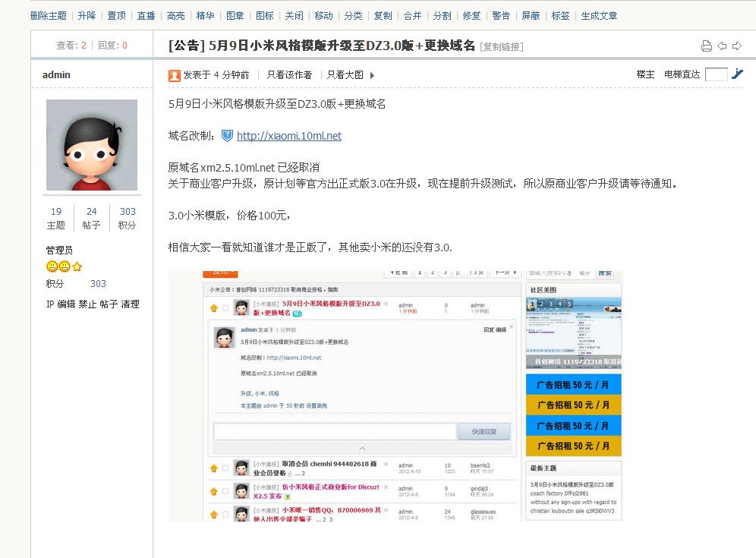Image resolution: width=756 pixels, height=558 pixels.
Task: Open the 图标 option in moderation bar
Action: 265,16
